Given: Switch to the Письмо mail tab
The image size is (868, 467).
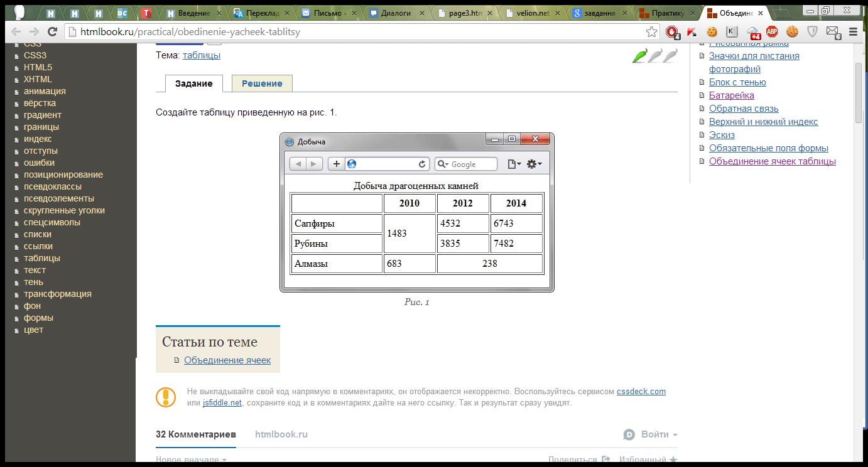Looking at the screenshot, I should [x=328, y=13].
